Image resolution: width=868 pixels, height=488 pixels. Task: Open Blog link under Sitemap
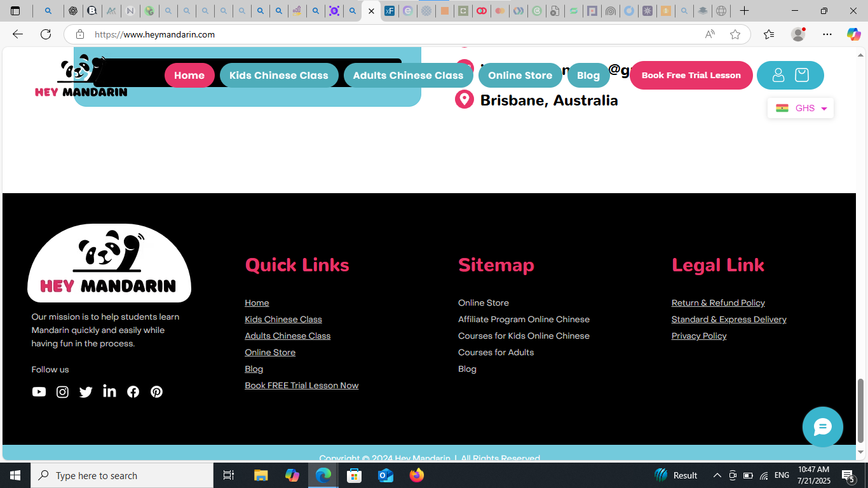(x=467, y=369)
